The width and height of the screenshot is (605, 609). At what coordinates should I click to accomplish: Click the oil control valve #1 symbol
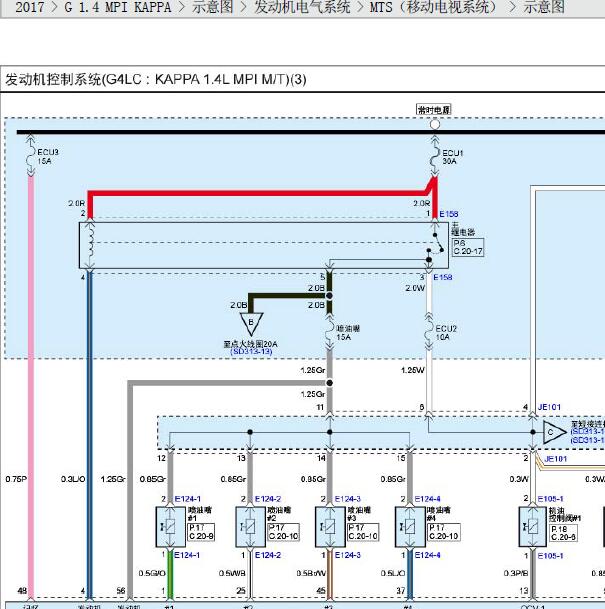[x=533, y=527]
